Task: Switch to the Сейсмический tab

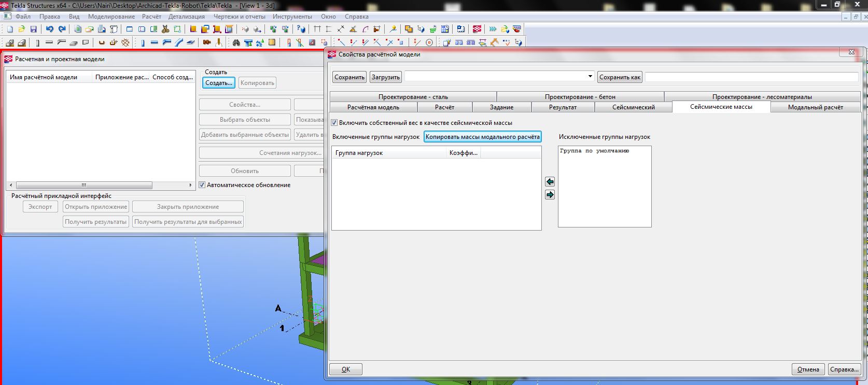Action: [x=633, y=107]
